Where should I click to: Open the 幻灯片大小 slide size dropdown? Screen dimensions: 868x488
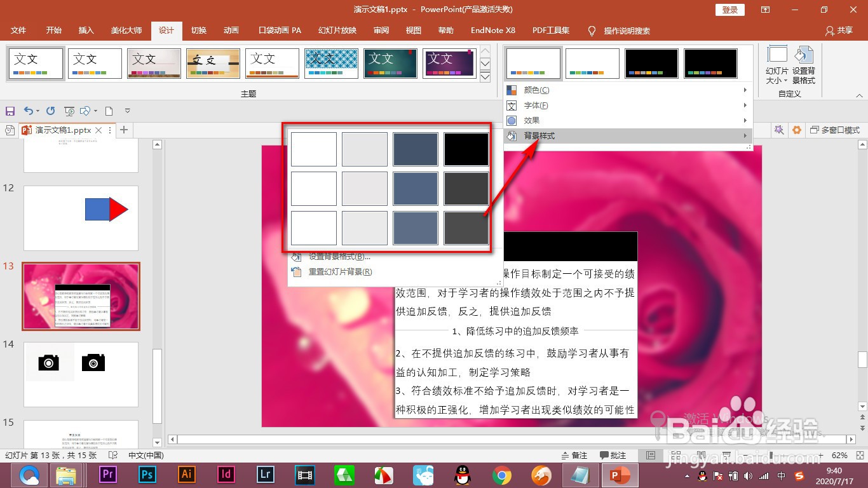coord(777,65)
